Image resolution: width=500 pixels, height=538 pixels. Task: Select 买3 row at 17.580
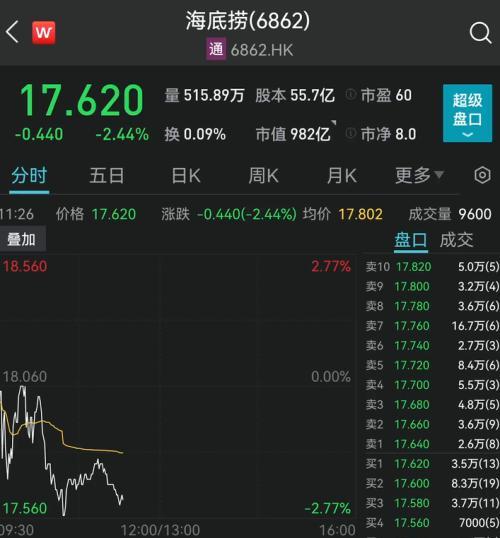pos(432,503)
